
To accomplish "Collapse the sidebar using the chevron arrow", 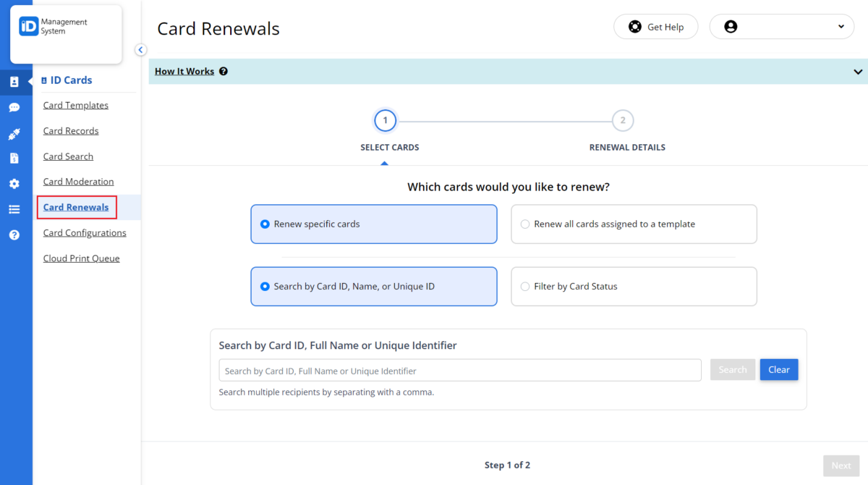I will 140,49.
